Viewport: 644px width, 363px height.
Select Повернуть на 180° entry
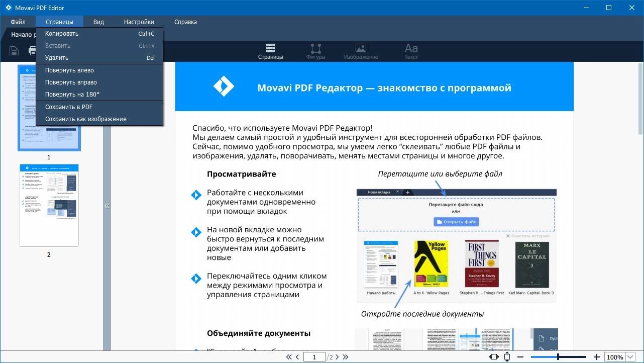99,95
